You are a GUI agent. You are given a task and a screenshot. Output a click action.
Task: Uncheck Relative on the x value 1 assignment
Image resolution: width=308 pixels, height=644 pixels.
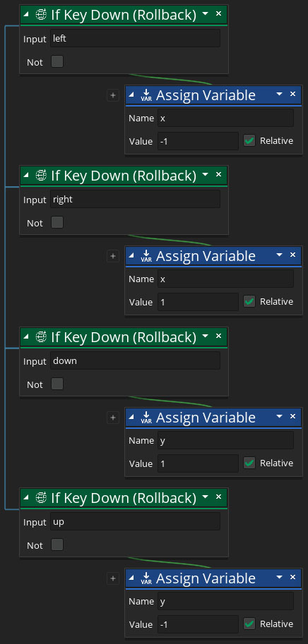coord(249,302)
